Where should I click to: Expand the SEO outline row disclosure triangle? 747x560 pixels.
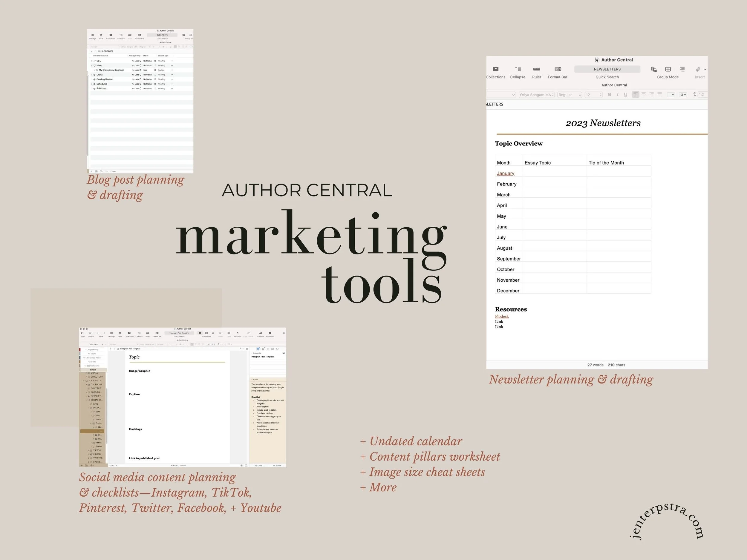(92, 61)
